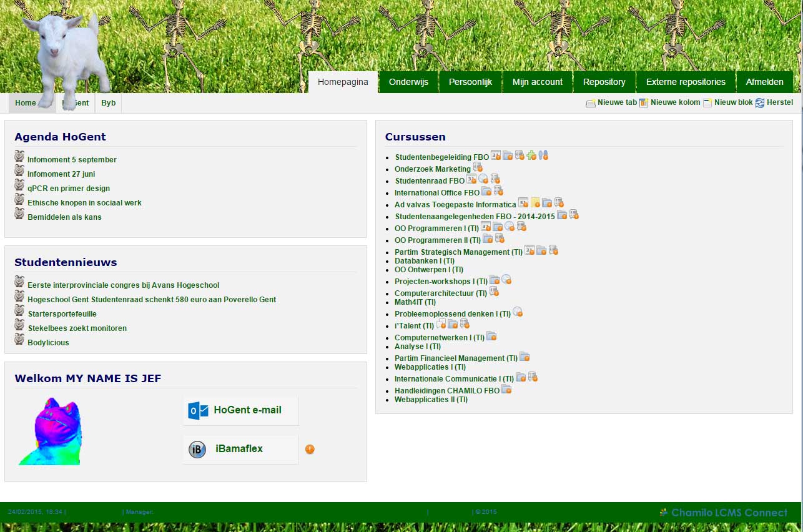The image size is (803, 532).
Task: Open the folder icon next to Studentenbegeleiding FBO
Action: (x=508, y=155)
